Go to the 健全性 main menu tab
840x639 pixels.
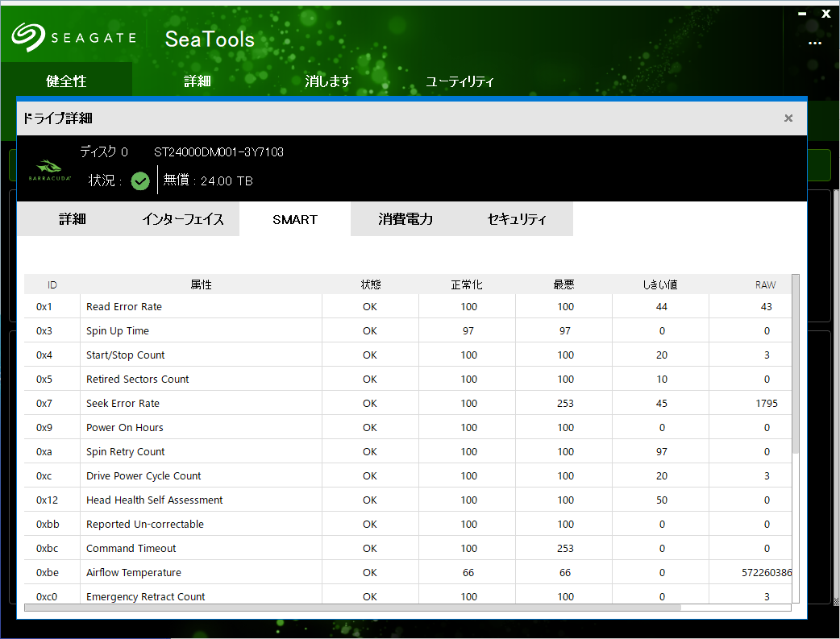pyautogui.click(x=66, y=81)
